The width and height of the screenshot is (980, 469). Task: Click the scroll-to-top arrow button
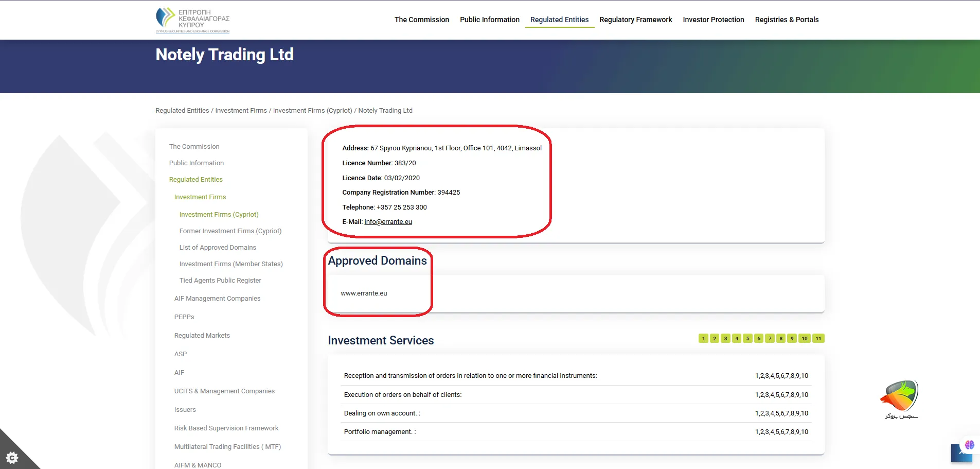point(959,454)
